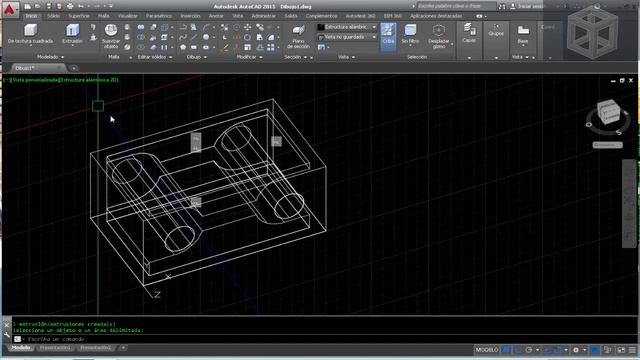Open the WCS dropdown below ViewCube
This screenshot has width=640, height=360.
607,145
